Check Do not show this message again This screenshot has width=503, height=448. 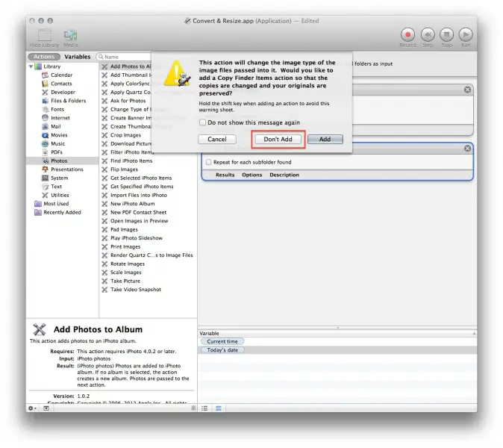click(202, 122)
